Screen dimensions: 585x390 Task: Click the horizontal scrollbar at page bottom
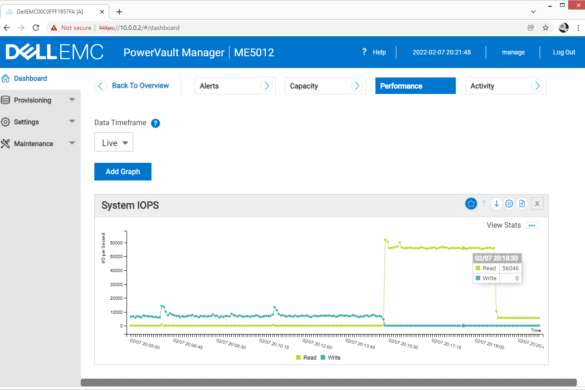coord(328,383)
